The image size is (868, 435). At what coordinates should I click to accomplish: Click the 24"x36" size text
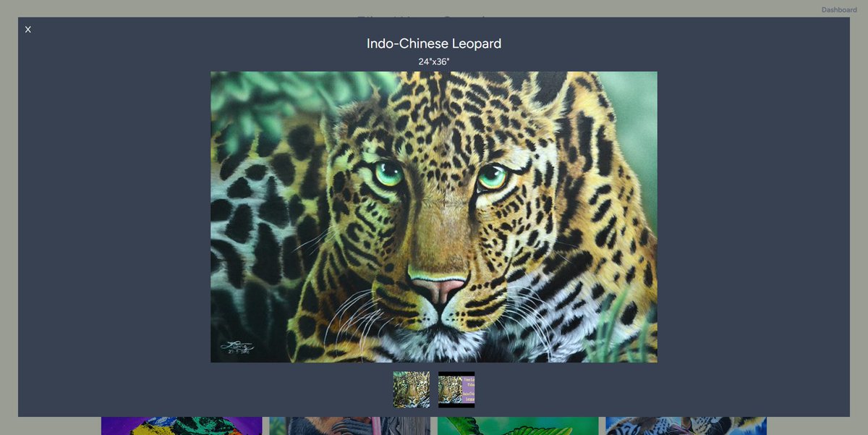coord(434,62)
